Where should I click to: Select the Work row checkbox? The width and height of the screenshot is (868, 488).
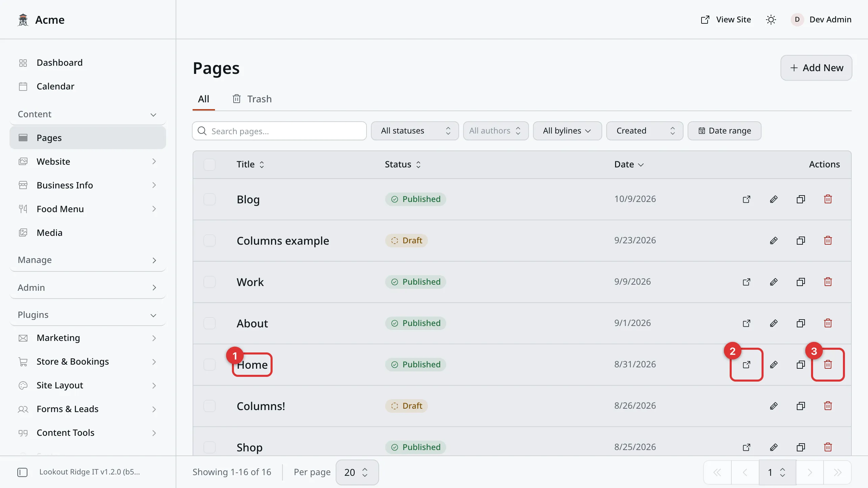(210, 282)
